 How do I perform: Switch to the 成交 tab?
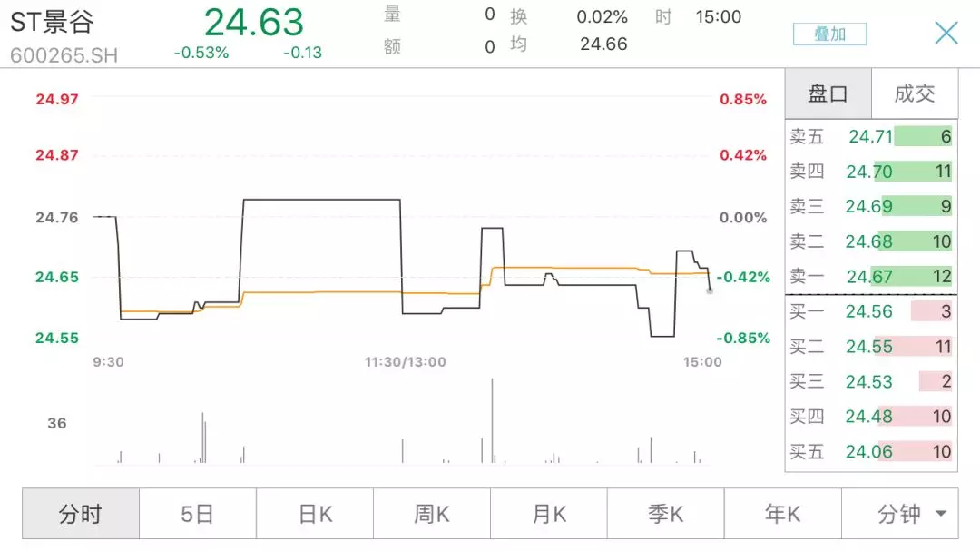coord(915,93)
